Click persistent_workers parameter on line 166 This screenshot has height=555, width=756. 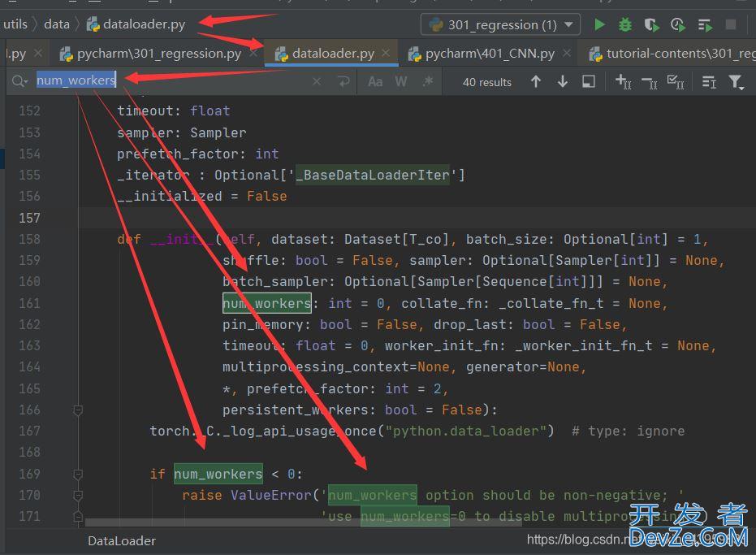coord(295,410)
